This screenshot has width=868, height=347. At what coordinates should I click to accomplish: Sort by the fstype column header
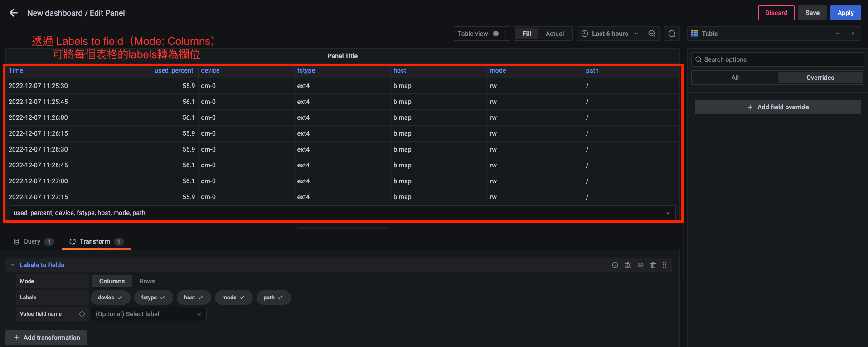(x=306, y=70)
